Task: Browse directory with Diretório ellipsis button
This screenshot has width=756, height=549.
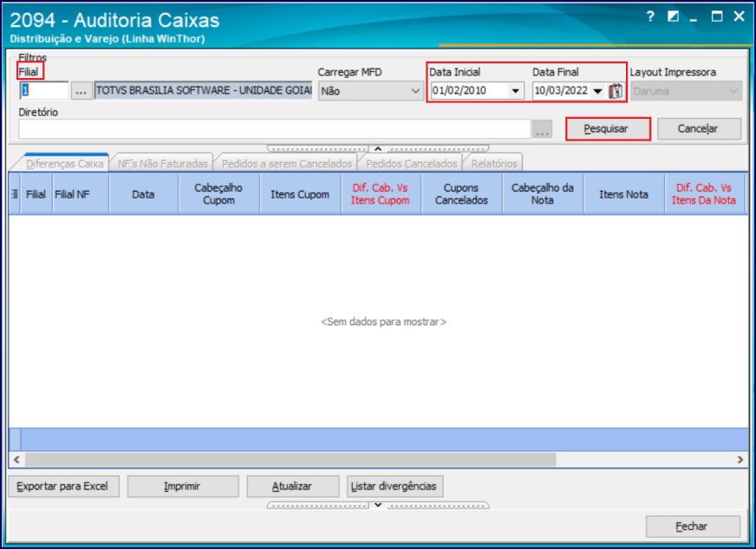Action: [x=543, y=129]
